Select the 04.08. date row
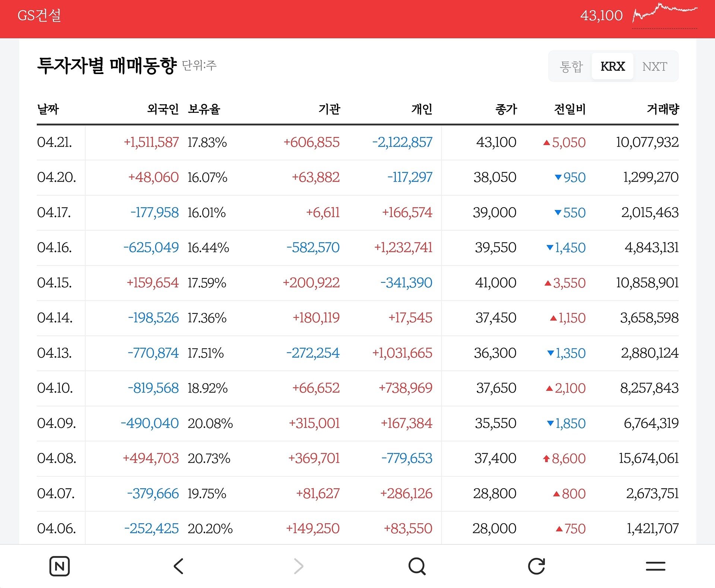This screenshot has width=715, height=588. [357, 458]
